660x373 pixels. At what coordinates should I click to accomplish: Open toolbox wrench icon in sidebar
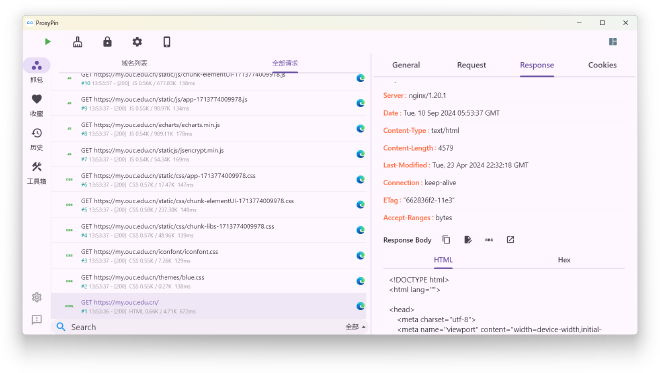coord(37,167)
